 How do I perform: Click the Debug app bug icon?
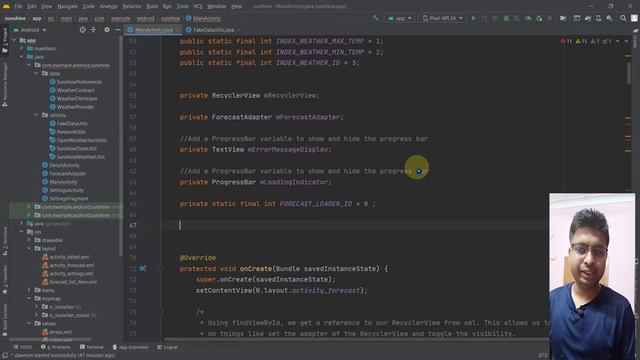[506, 18]
